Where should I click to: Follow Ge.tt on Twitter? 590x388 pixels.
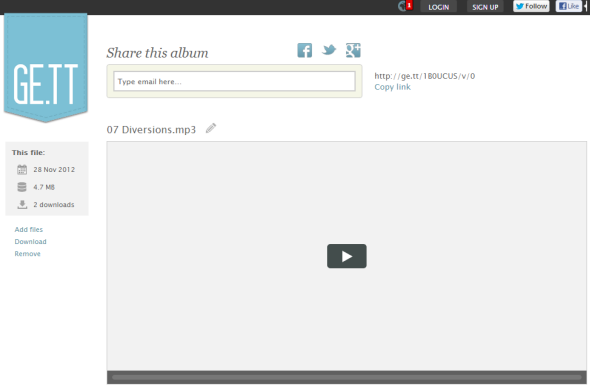click(531, 6)
